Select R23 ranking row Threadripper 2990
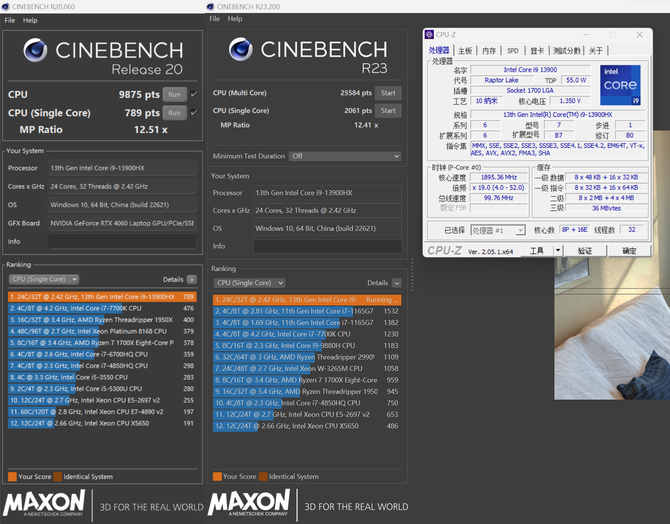Screen dimensions: 670x524 (x=307, y=357)
